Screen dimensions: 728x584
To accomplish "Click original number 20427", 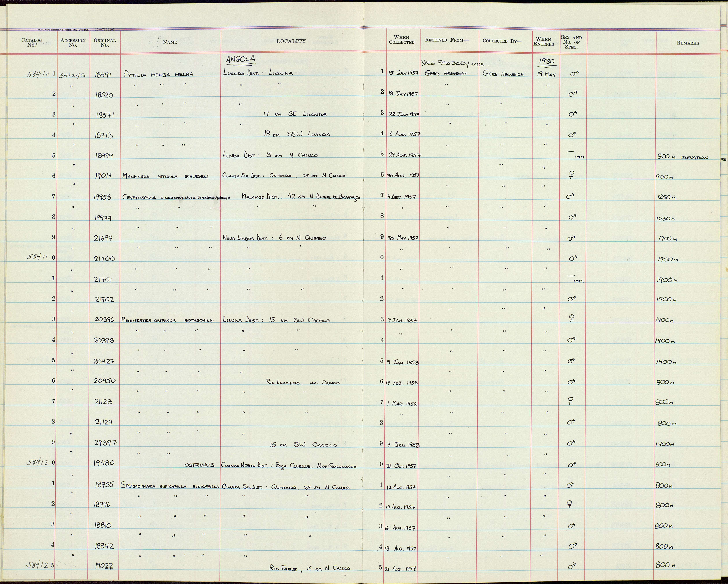I will 104,361.
